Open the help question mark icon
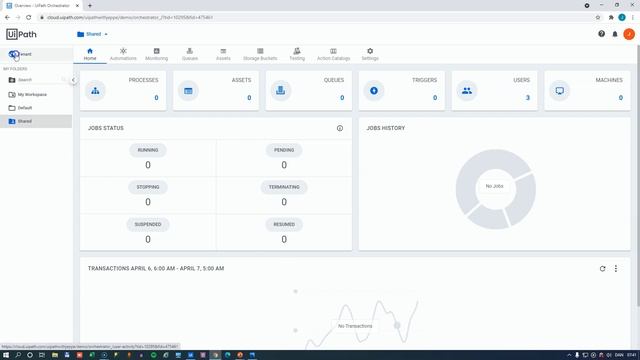Image resolution: width=640 pixels, height=360 pixels. point(601,34)
